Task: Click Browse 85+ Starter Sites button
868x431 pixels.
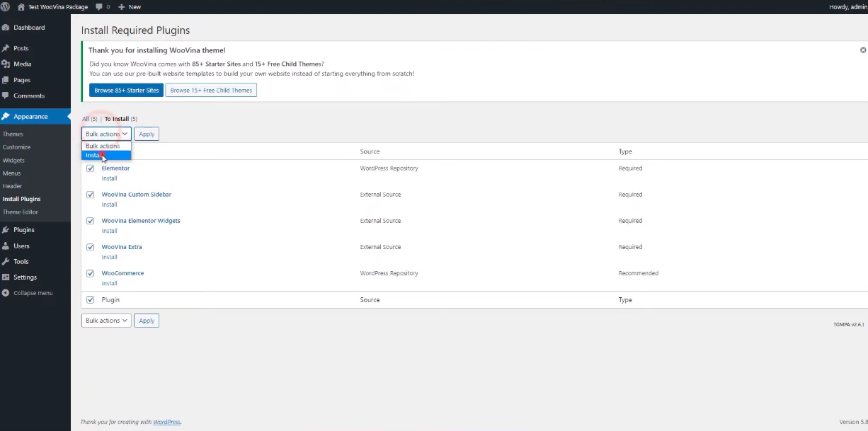Action: click(x=127, y=91)
